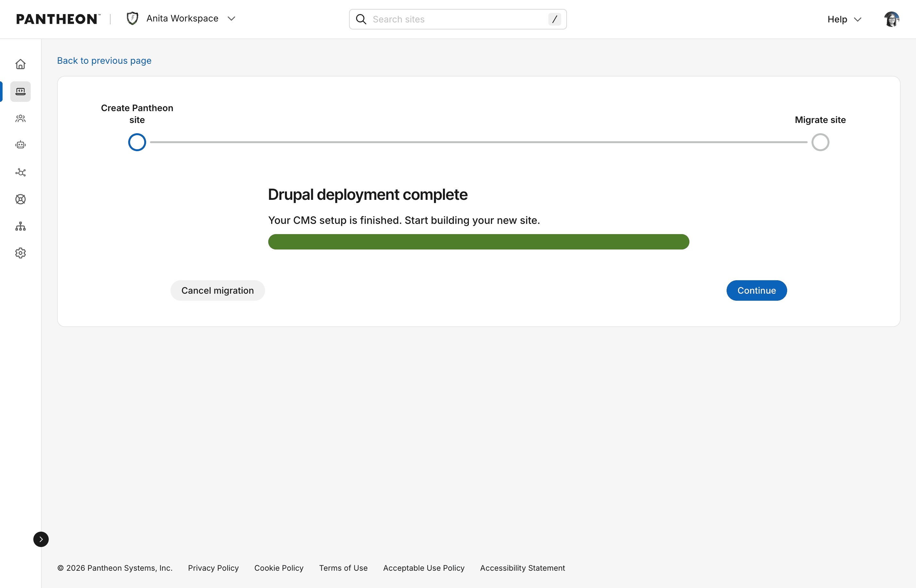Go back via Back to previous page
Image resolution: width=916 pixels, height=588 pixels.
pos(104,61)
